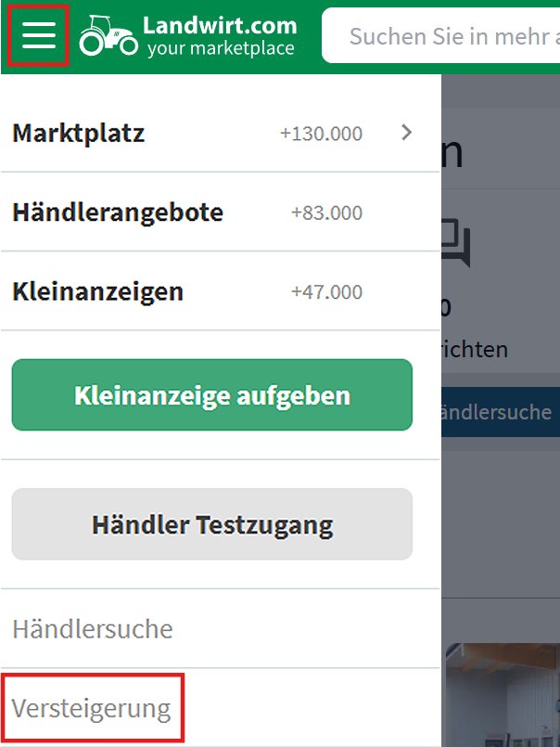This screenshot has width=560, height=747.
Task: Open the Marktplatz section
Action: pyautogui.click(x=79, y=133)
